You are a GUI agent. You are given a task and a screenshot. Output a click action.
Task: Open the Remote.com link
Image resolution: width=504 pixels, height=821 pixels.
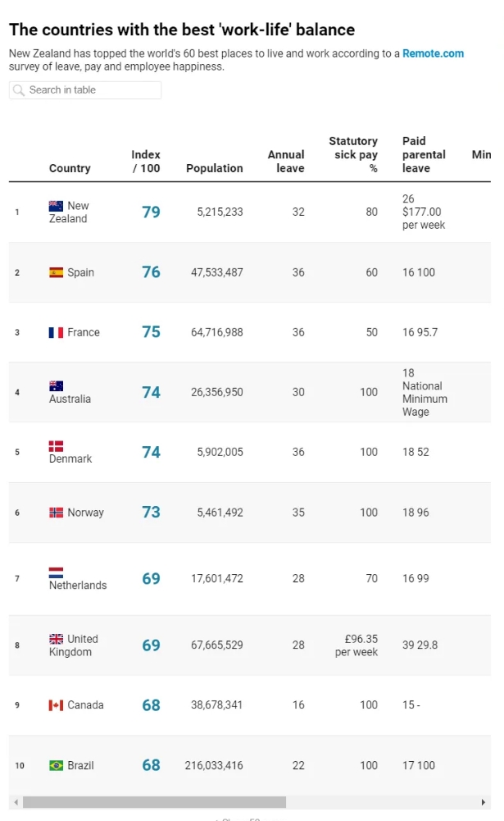coord(433,53)
